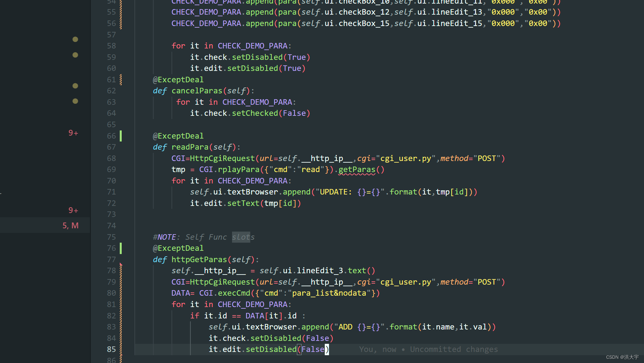Expand the green added-lines bar beside line 76
This screenshot has width=644, height=363.
tap(121, 248)
